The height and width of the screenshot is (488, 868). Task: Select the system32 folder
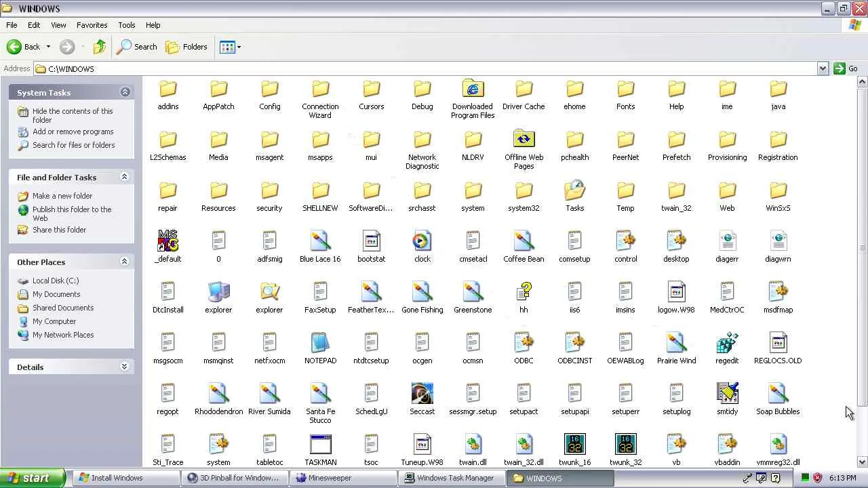pos(524,190)
